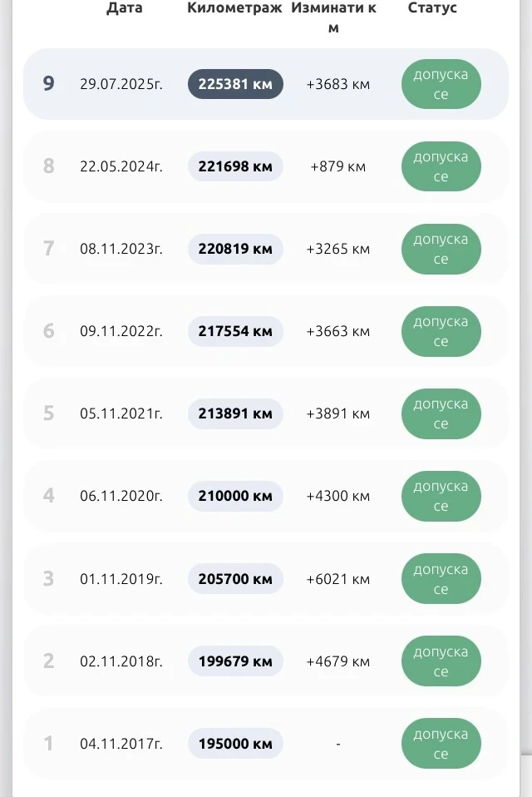
Task: Click the 205700 км mileage pill
Action: (235, 578)
